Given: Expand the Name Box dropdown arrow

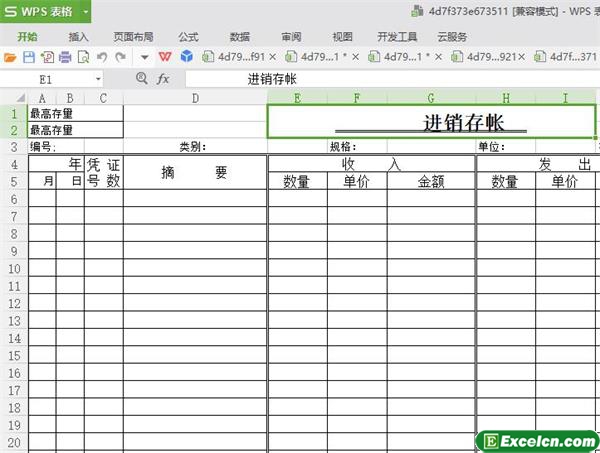Looking at the screenshot, I should click(98, 79).
